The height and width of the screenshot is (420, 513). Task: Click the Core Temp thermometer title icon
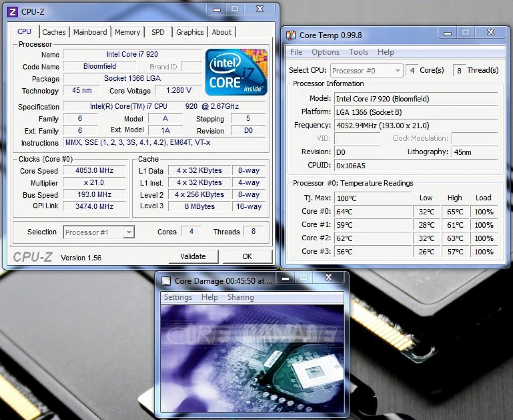coord(291,35)
